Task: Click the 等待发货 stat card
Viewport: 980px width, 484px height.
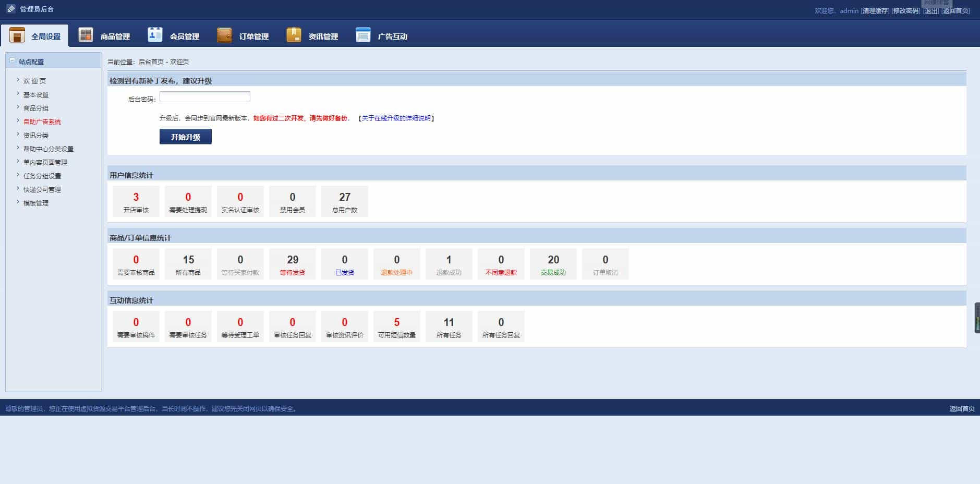Action: [x=293, y=264]
